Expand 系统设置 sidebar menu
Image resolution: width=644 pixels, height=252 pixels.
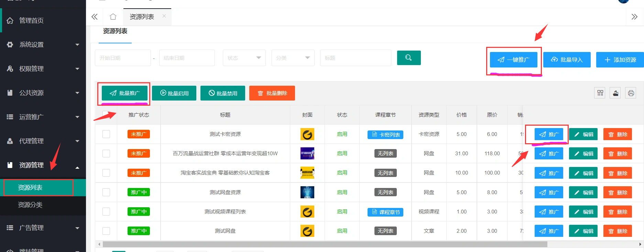click(43, 44)
